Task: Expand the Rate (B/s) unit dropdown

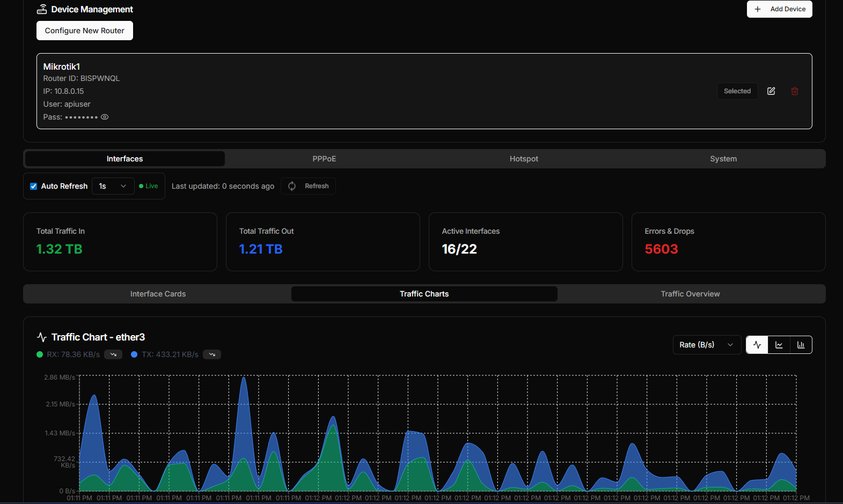Action: (706, 345)
